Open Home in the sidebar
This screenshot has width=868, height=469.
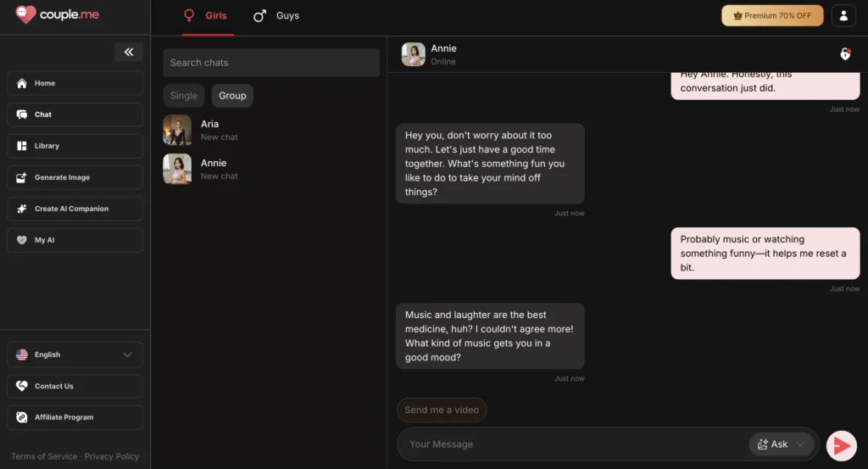(x=75, y=83)
